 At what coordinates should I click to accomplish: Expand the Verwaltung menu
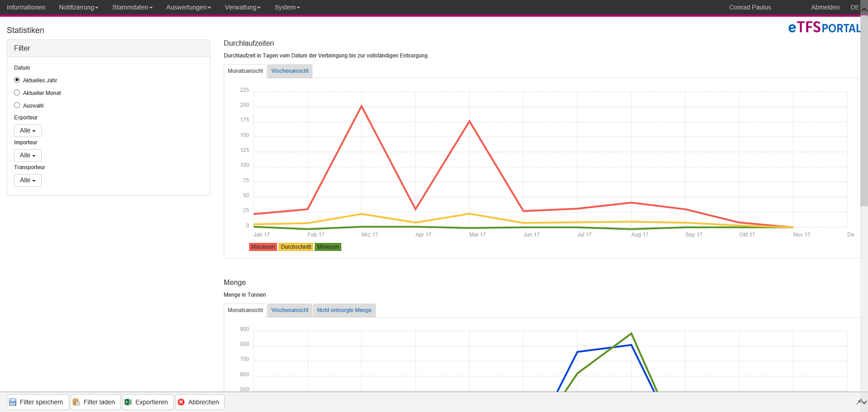point(243,7)
